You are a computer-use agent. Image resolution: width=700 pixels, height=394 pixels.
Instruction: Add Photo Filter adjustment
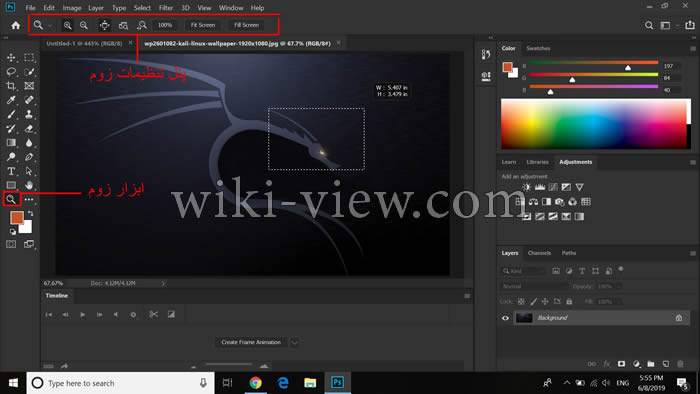pyautogui.click(x=559, y=202)
